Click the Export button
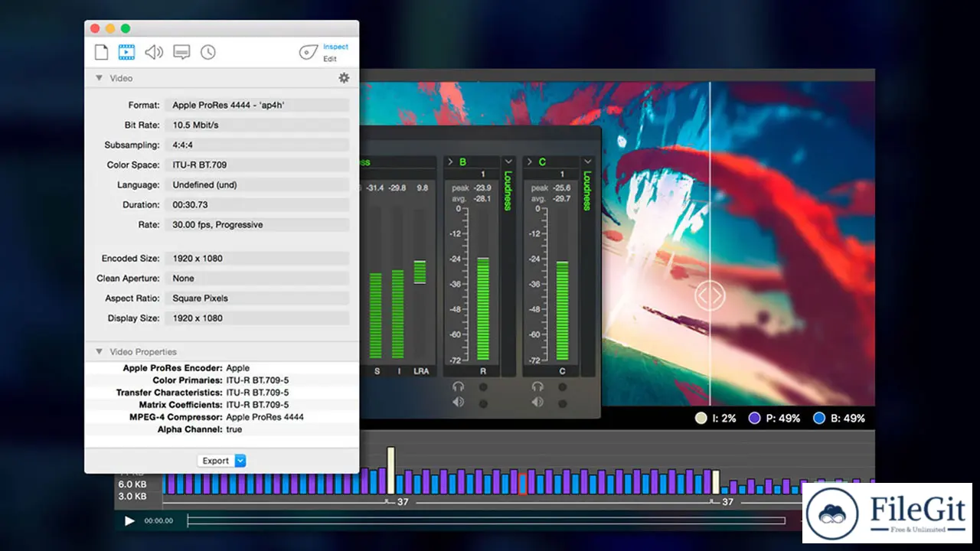Image resolution: width=980 pixels, height=551 pixels. (216, 461)
